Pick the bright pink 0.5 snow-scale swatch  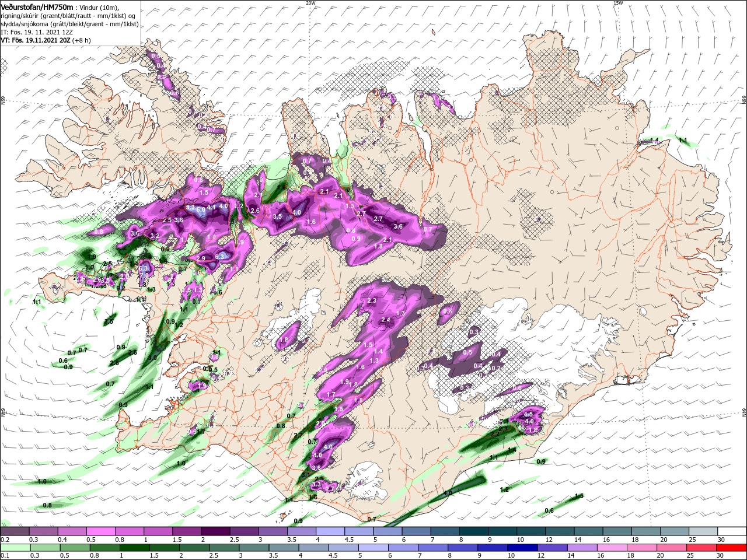(100, 531)
